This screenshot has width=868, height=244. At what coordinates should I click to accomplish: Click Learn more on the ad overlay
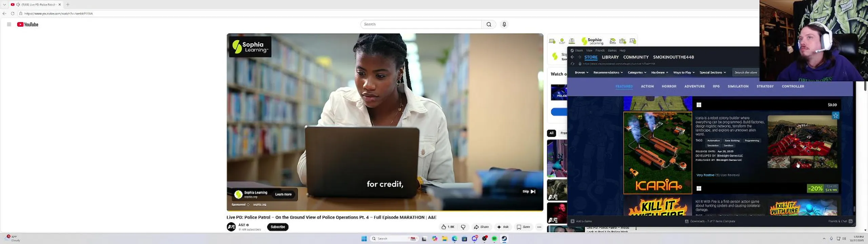pos(283,195)
